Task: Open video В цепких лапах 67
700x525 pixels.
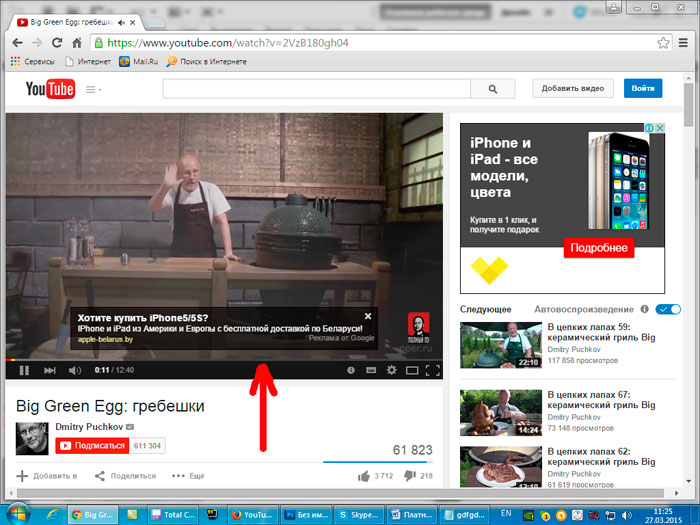Action: click(x=601, y=400)
